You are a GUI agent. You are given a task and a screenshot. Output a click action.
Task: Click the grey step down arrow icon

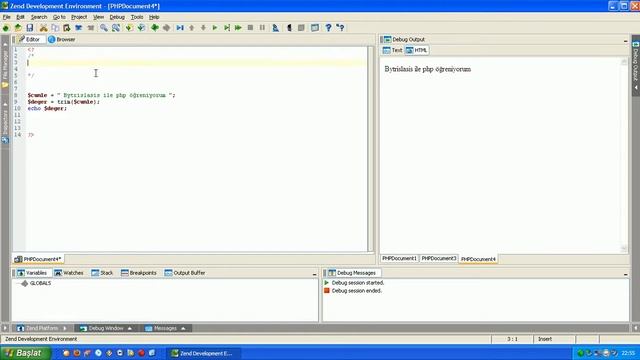tap(203, 28)
